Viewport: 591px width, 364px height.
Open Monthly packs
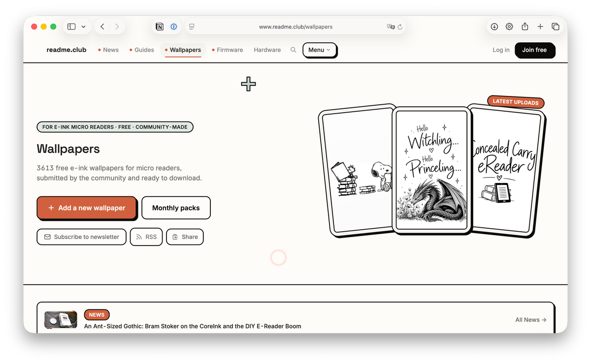coord(176,208)
